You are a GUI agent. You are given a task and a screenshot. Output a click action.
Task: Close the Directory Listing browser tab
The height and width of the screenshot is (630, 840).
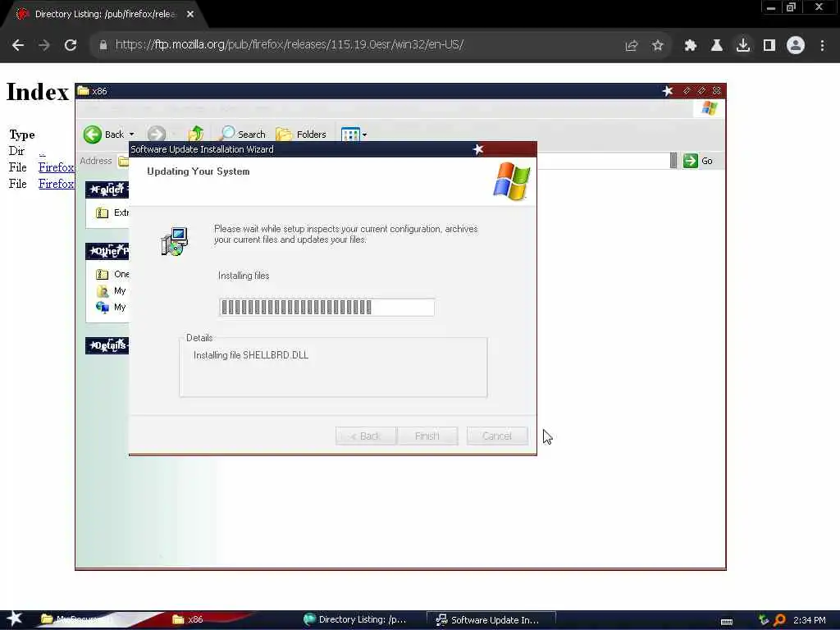(190, 15)
